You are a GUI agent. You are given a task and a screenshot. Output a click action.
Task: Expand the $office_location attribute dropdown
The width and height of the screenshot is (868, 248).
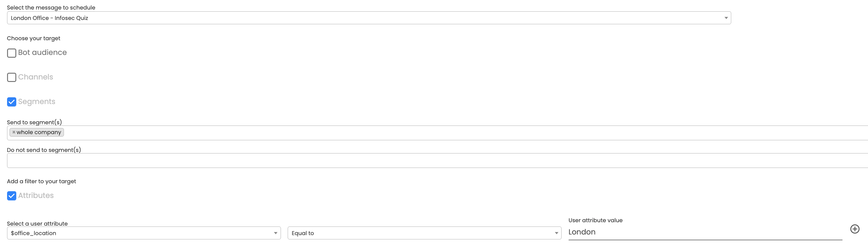(144, 233)
